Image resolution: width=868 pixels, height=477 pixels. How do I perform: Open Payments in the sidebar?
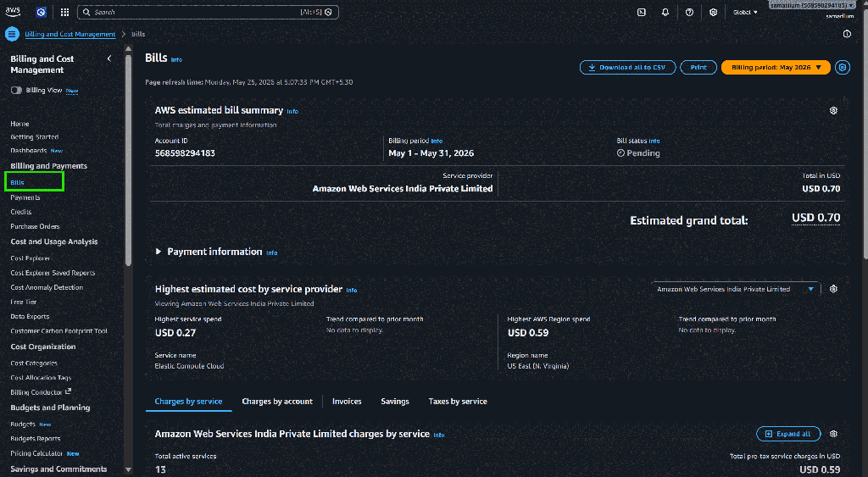25,197
